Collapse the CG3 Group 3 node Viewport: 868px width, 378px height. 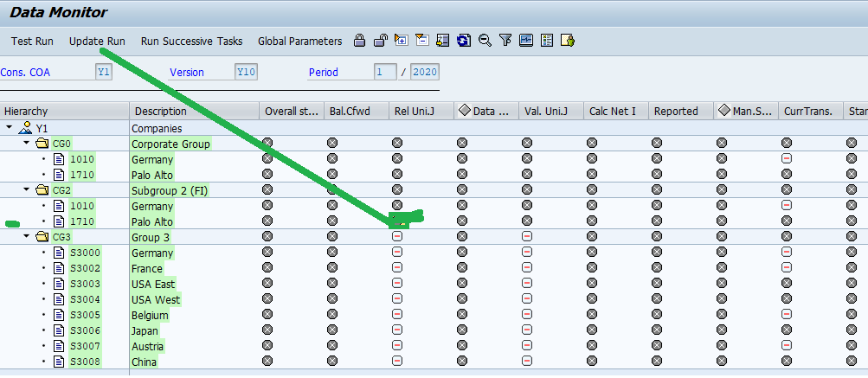click(26, 237)
